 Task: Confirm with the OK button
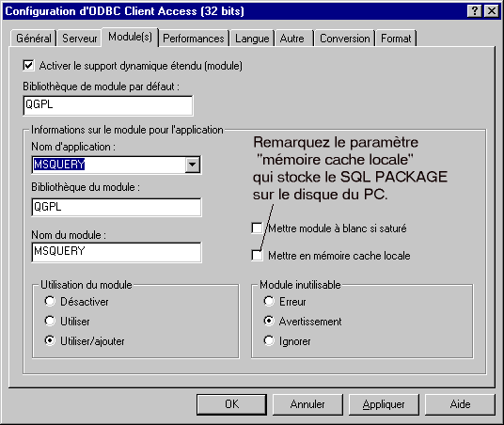231,404
